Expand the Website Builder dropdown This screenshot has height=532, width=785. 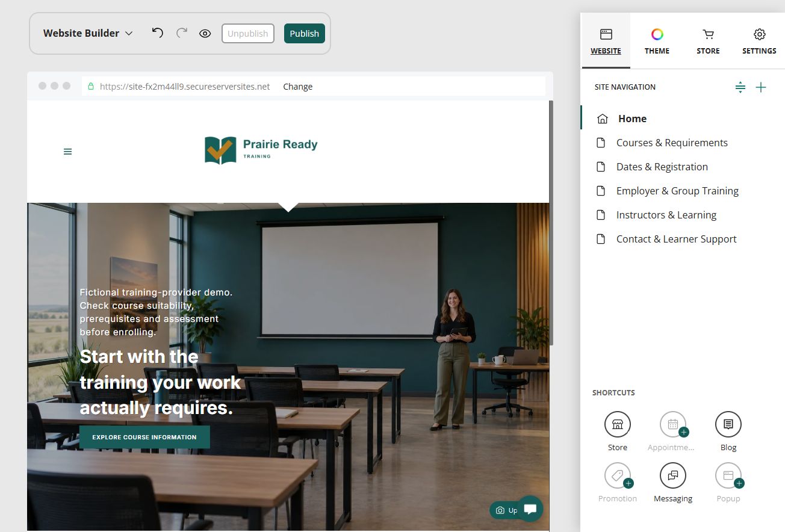[x=88, y=33]
